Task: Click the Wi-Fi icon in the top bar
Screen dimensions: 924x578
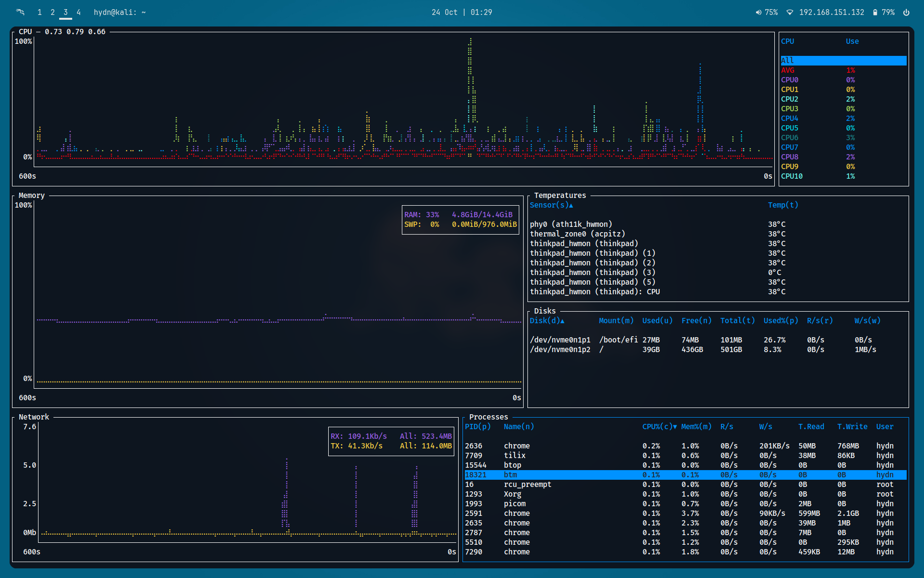Action: [x=790, y=12]
